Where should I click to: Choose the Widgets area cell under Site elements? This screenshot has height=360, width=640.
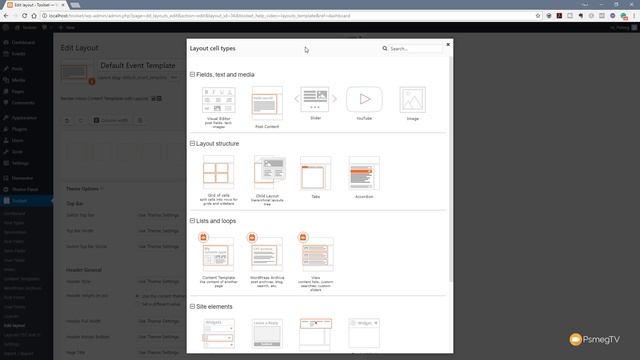(219, 333)
